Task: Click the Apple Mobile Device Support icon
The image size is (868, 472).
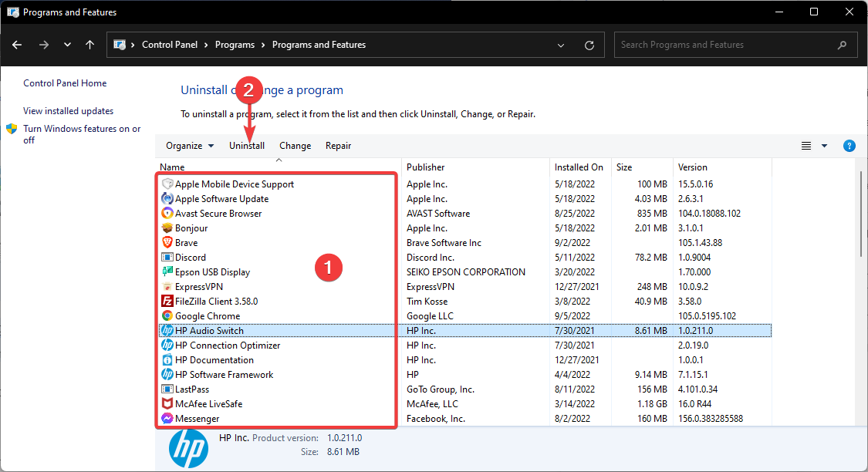Action: 167,184
